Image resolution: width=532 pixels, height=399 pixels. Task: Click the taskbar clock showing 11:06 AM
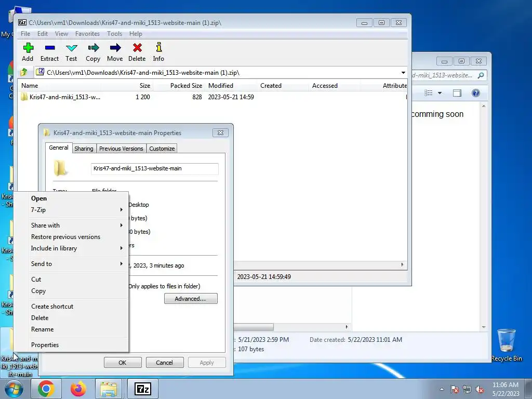point(506,389)
